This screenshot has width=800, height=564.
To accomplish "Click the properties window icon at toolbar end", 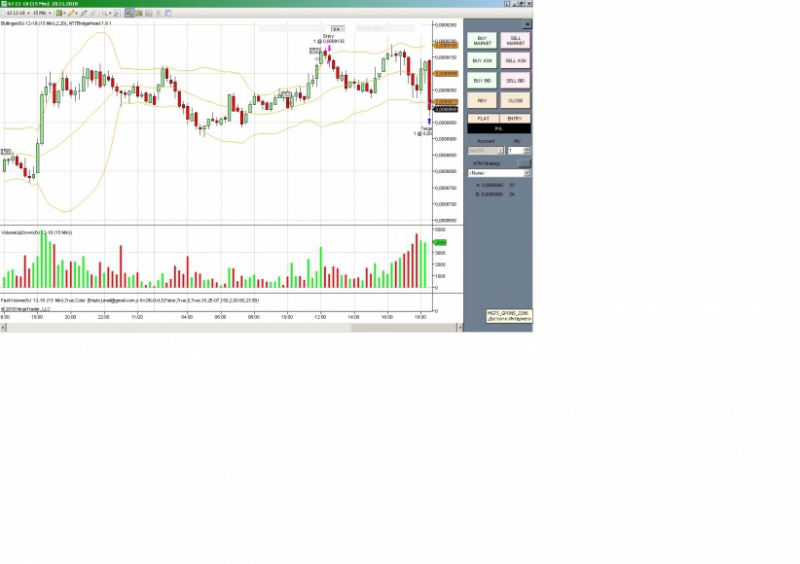I will [168, 13].
